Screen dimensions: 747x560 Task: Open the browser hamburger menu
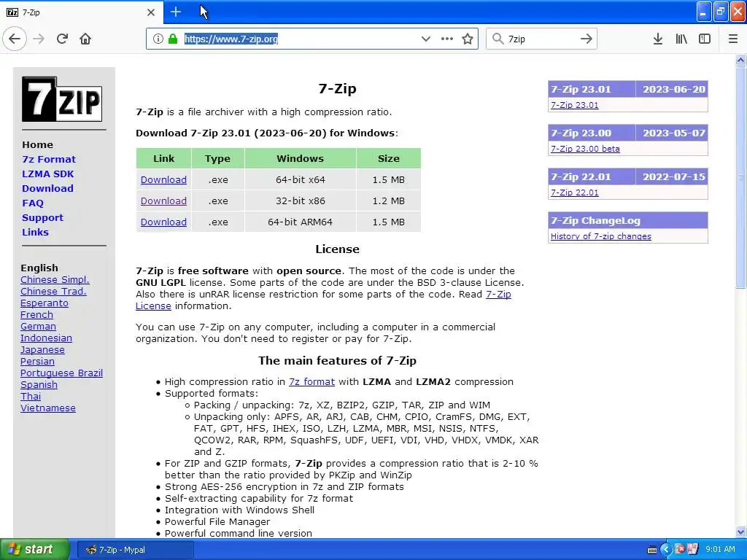pyautogui.click(x=733, y=39)
